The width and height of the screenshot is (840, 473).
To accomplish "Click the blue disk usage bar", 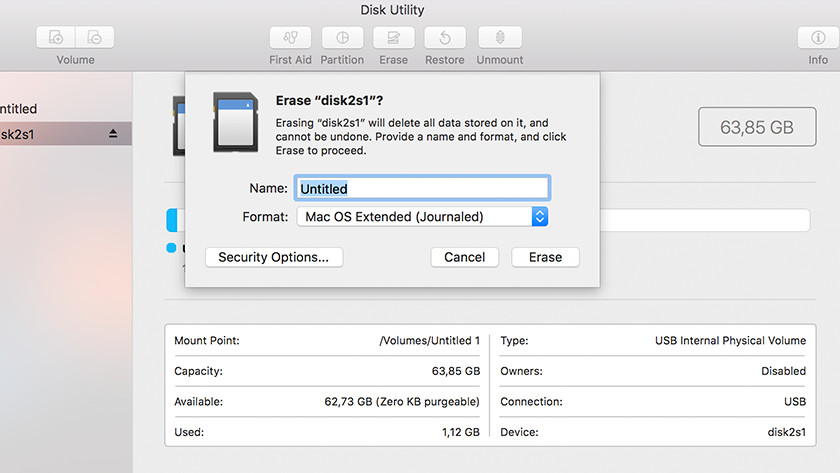I will pos(172,221).
